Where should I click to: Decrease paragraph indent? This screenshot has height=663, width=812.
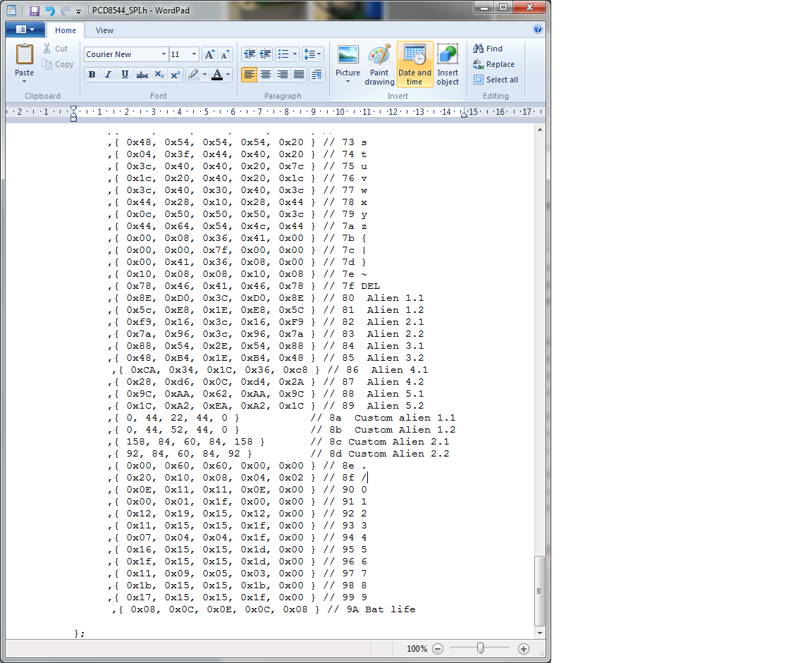pos(249,54)
